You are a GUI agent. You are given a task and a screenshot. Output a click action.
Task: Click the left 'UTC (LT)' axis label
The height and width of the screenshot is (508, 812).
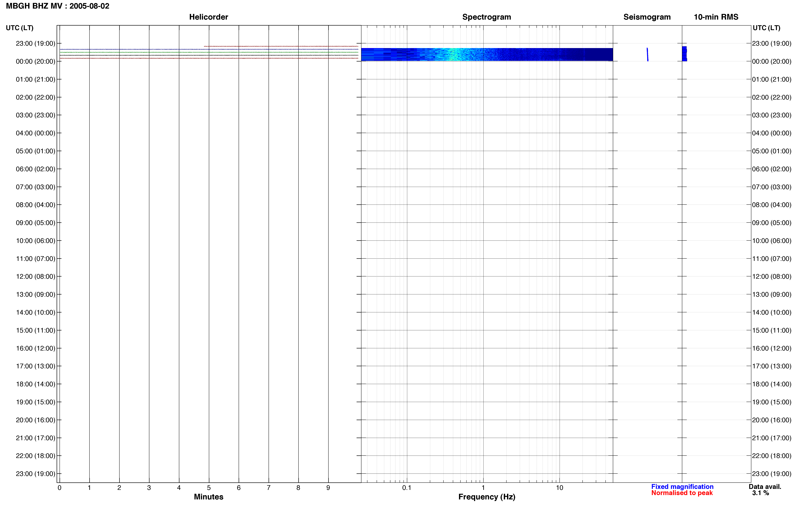pyautogui.click(x=20, y=28)
